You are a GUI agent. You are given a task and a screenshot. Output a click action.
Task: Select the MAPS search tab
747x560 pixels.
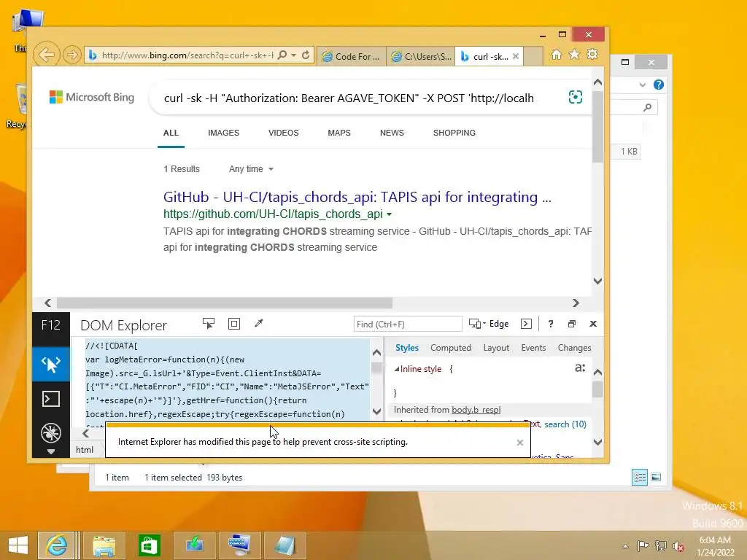coord(339,133)
